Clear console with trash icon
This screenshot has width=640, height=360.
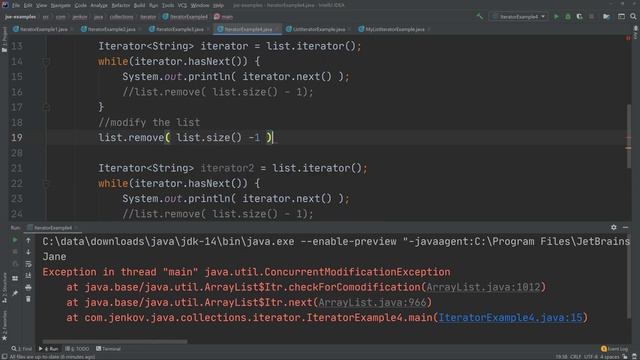pyautogui.click(x=28, y=299)
